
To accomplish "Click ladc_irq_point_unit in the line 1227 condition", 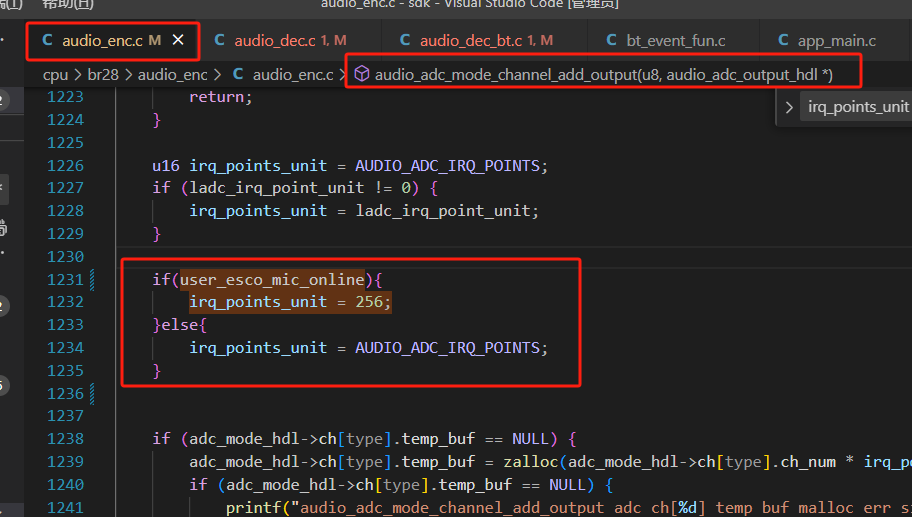I will click(x=277, y=188).
